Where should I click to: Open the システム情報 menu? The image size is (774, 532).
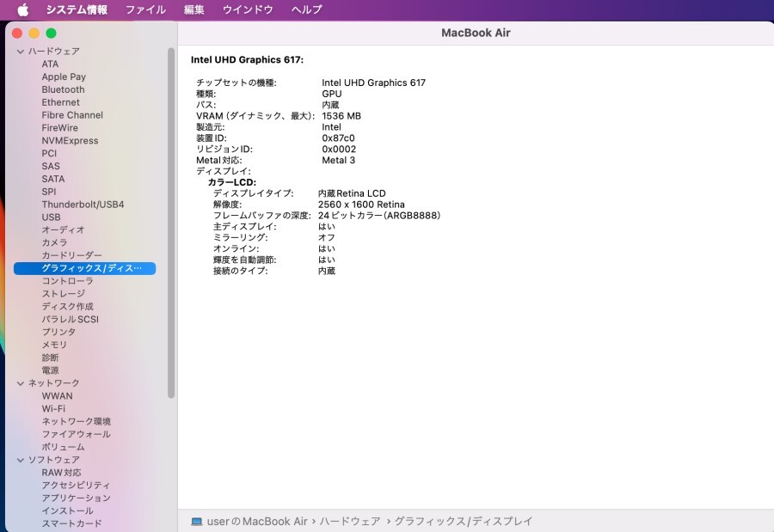77,9
